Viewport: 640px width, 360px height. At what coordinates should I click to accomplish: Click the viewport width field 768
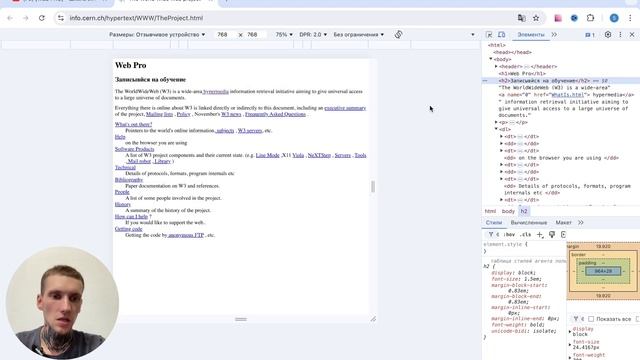coord(222,35)
